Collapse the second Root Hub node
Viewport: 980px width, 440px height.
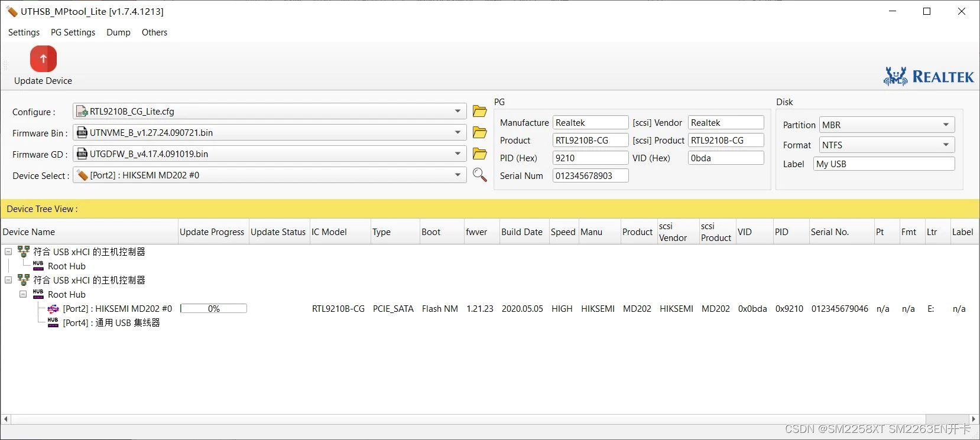pyautogui.click(x=23, y=294)
